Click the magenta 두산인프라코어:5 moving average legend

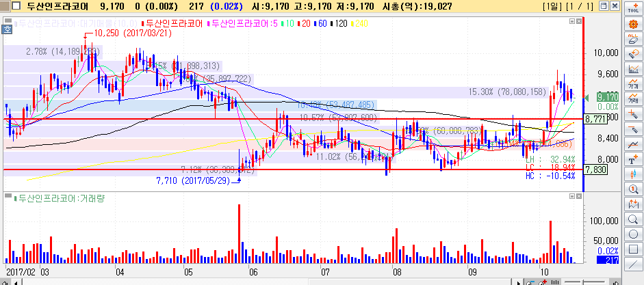tap(244, 23)
